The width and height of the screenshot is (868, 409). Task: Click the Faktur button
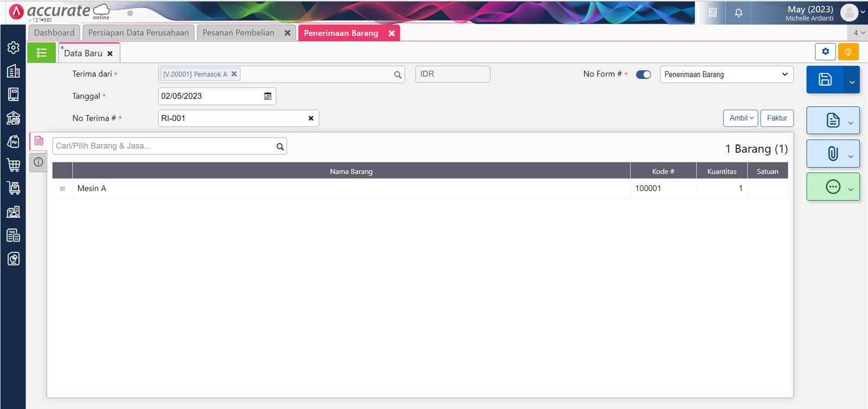click(x=776, y=118)
